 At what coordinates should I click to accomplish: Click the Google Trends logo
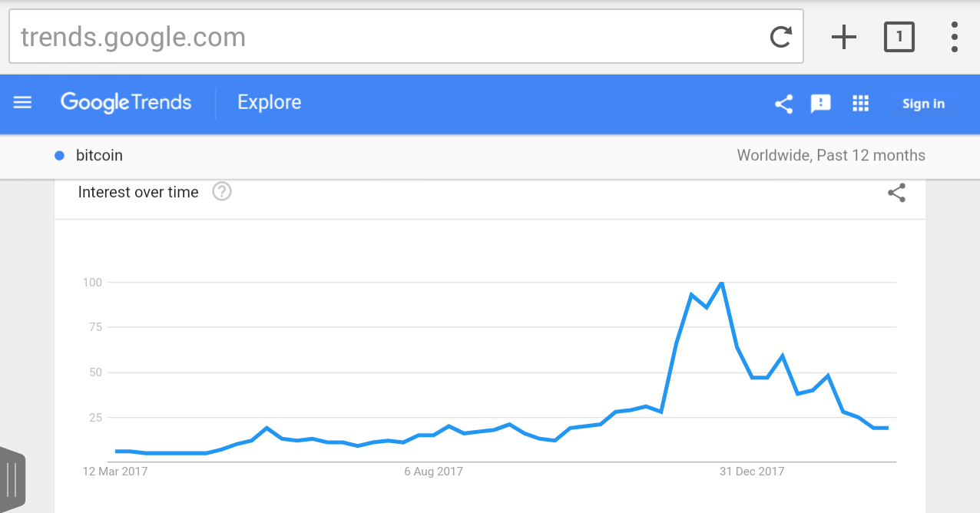[126, 103]
